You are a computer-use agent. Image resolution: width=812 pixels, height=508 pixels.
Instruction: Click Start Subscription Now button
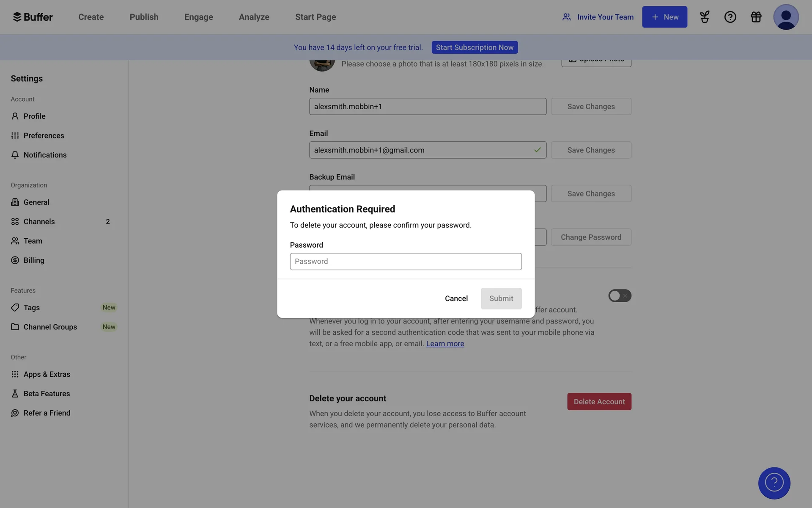pyautogui.click(x=475, y=47)
